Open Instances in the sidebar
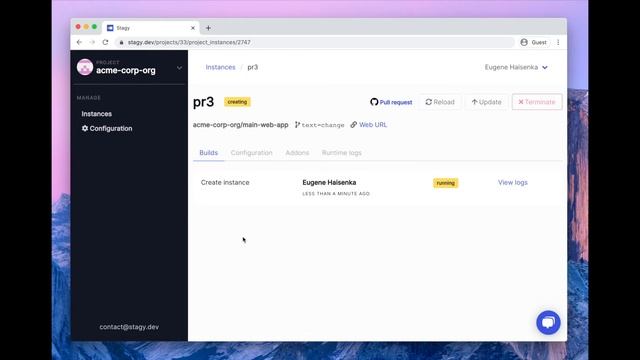The width and height of the screenshot is (640, 360). (96, 114)
